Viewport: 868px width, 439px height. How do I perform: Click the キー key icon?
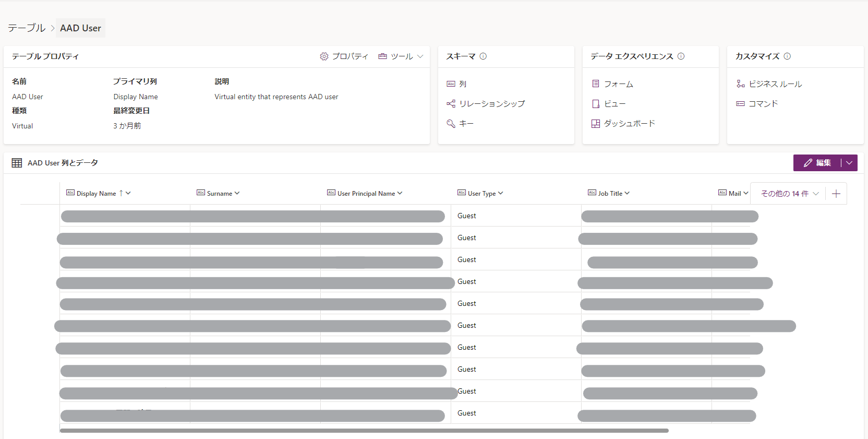click(451, 124)
